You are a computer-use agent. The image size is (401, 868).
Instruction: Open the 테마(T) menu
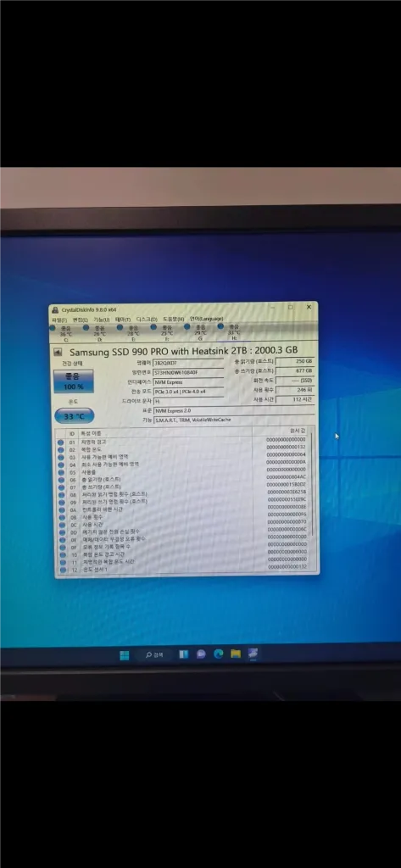tap(123, 320)
